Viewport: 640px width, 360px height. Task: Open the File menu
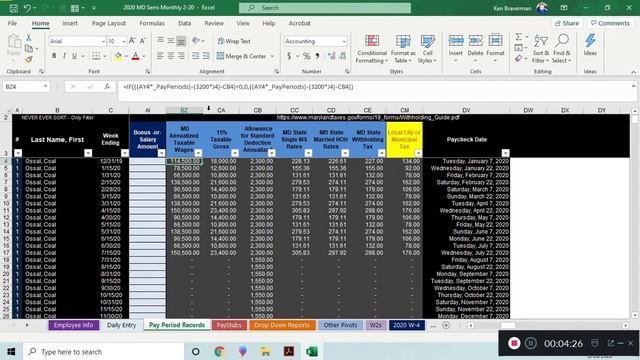(12, 23)
